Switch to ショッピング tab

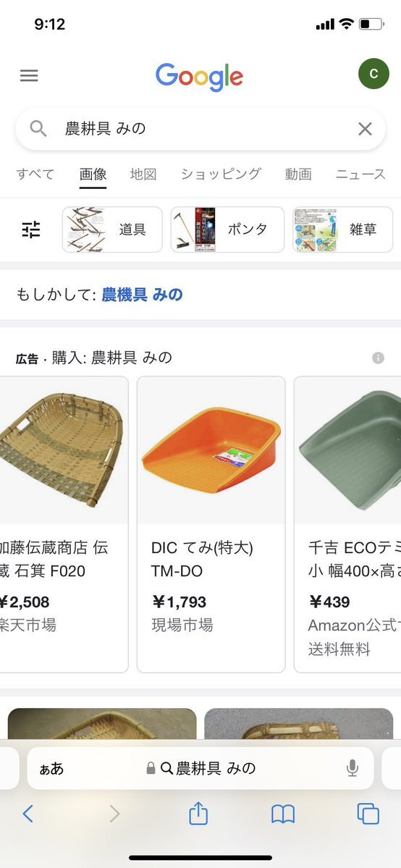221,174
